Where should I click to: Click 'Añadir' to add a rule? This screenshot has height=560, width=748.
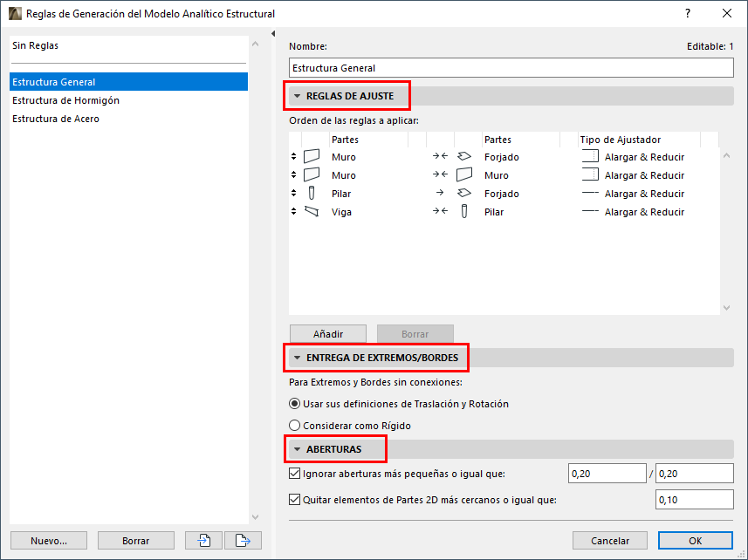click(x=328, y=333)
